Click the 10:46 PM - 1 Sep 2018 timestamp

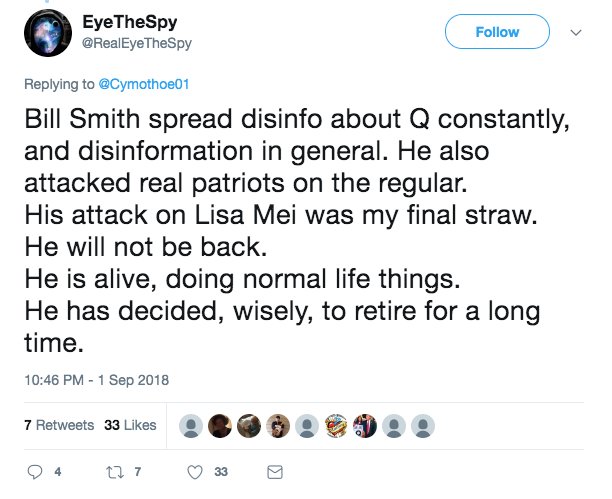tap(96, 380)
